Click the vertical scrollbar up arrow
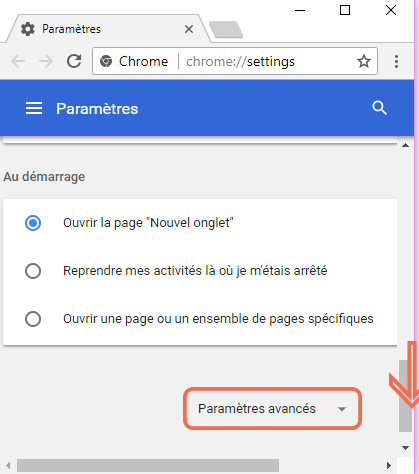Image resolution: width=419 pixels, height=474 pixels. point(405,145)
